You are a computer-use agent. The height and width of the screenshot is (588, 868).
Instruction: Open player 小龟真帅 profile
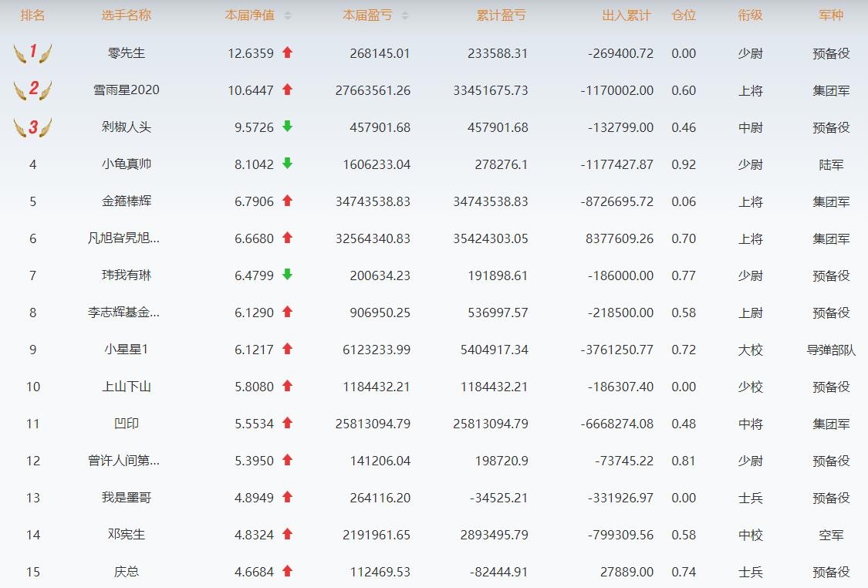pos(127,164)
